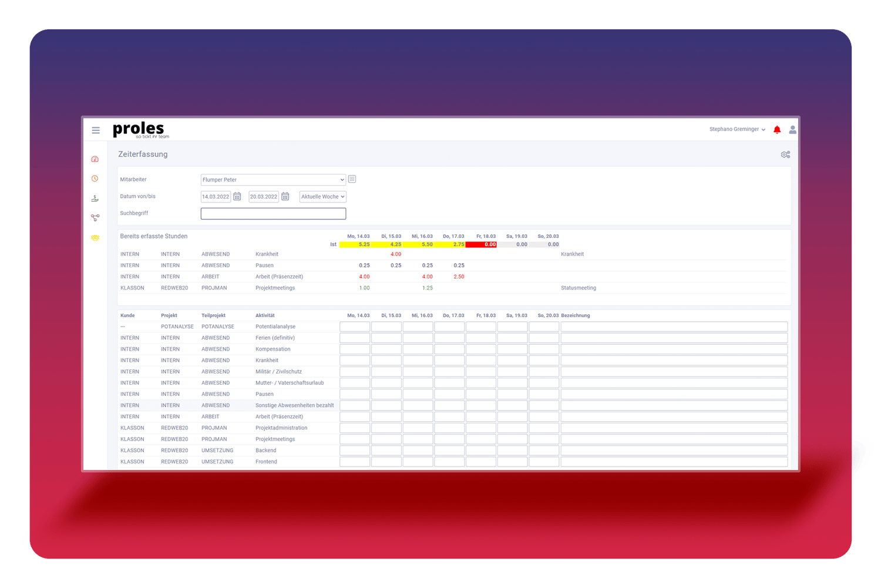Click Tuesday hours cell for Ferien (definitiv)
881x588 pixels.
point(386,338)
